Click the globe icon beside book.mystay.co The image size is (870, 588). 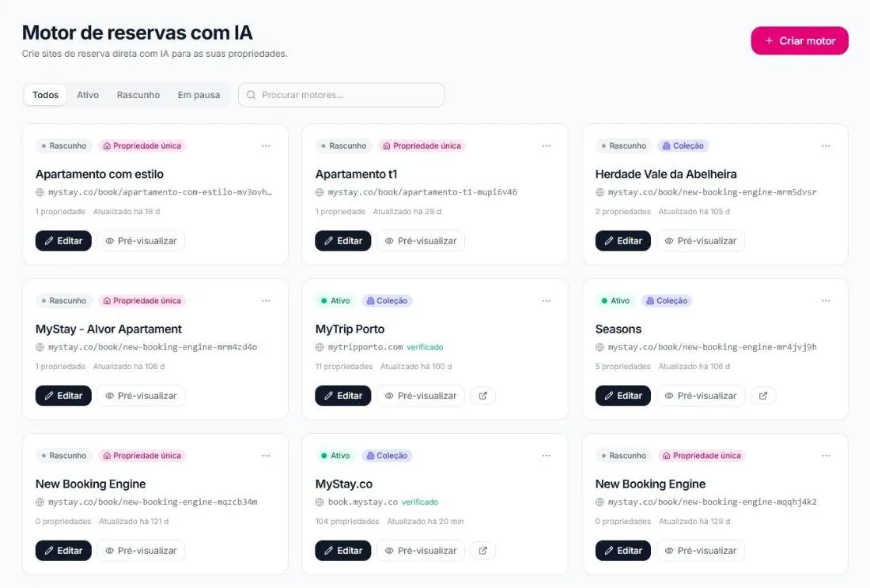[320, 502]
